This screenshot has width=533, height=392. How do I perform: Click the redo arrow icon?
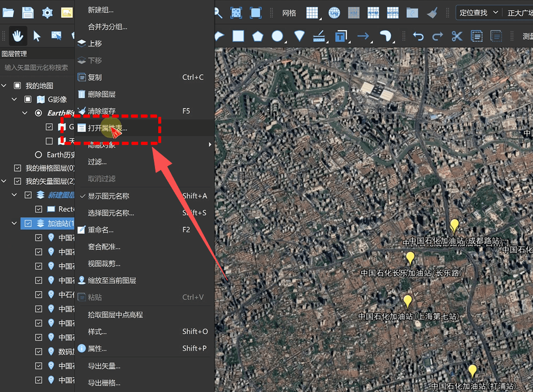pos(437,36)
